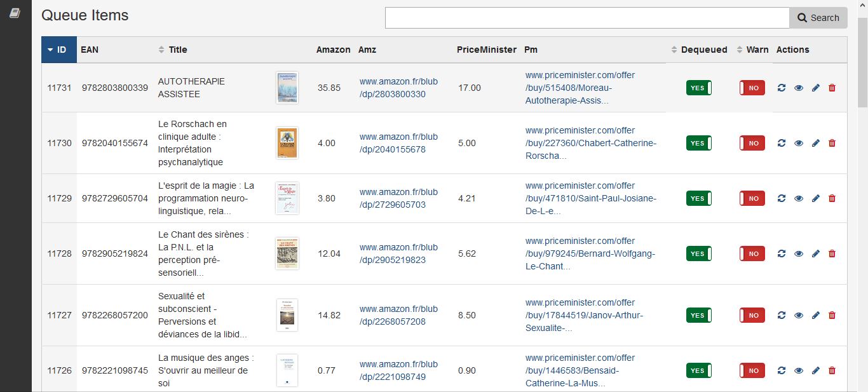Viewport: 868px width, 392px height.
Task: Toggle the Warn NO switch for item 11730
Action: click(752, 143)
